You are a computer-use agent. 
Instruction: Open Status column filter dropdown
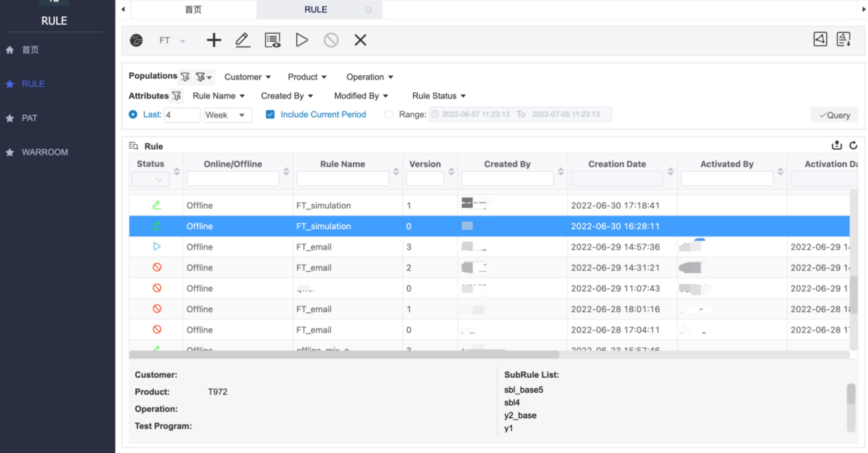(x=151, y=179)
